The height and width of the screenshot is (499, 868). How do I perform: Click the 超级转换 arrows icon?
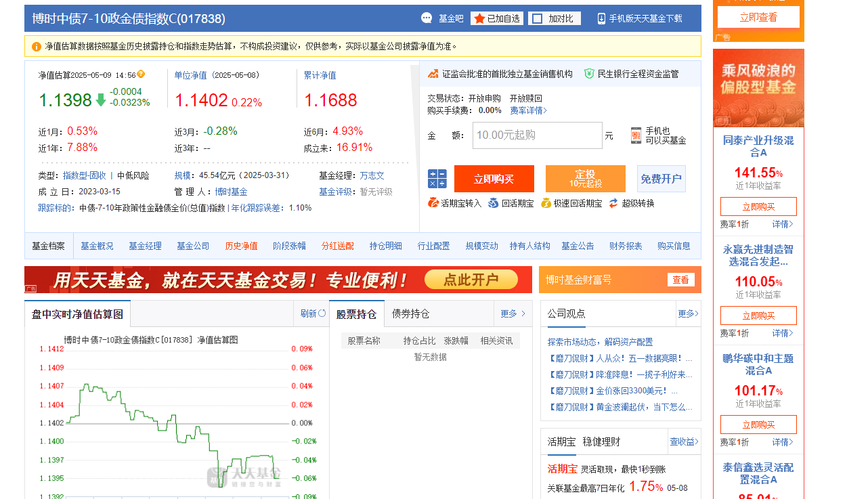(614, 202)
